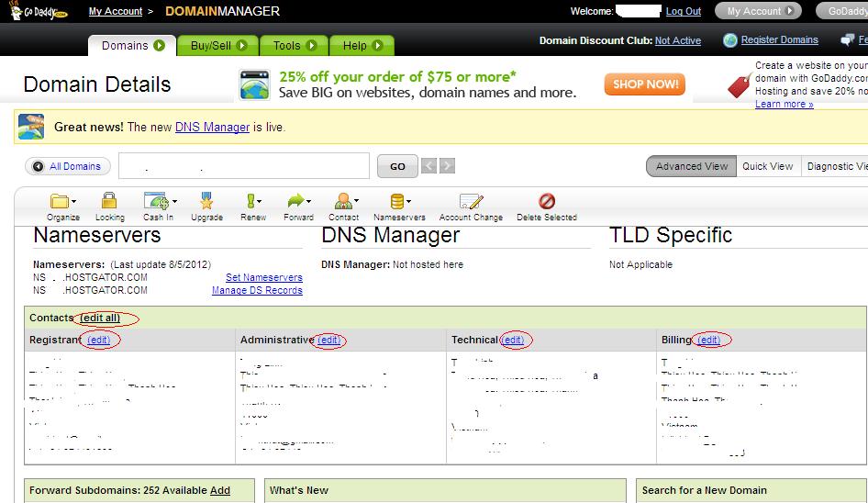Open the Not Active discount club link
Image resolution: width=868 pixels, height=503 pixels.
(677, 40)
